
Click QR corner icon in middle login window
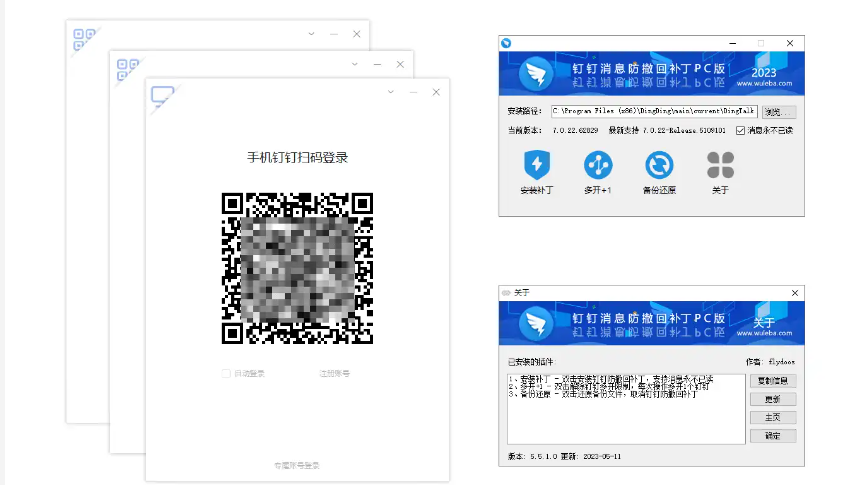click(x=127, y=68)
